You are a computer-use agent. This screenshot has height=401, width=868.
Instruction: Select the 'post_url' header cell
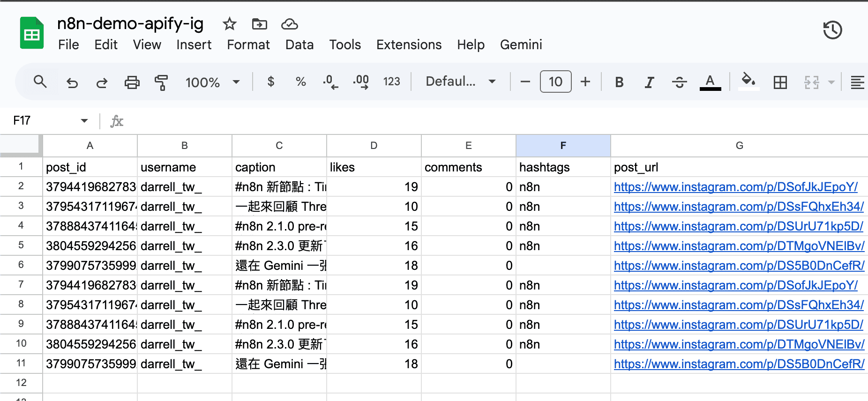pyautogui.click(x=739, y=167)
